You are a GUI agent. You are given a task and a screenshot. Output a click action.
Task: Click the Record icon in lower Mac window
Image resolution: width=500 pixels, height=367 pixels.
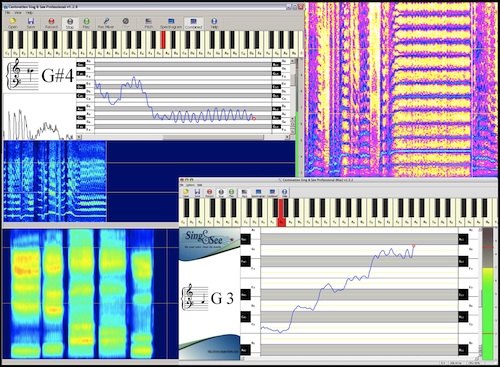(209, 192)
